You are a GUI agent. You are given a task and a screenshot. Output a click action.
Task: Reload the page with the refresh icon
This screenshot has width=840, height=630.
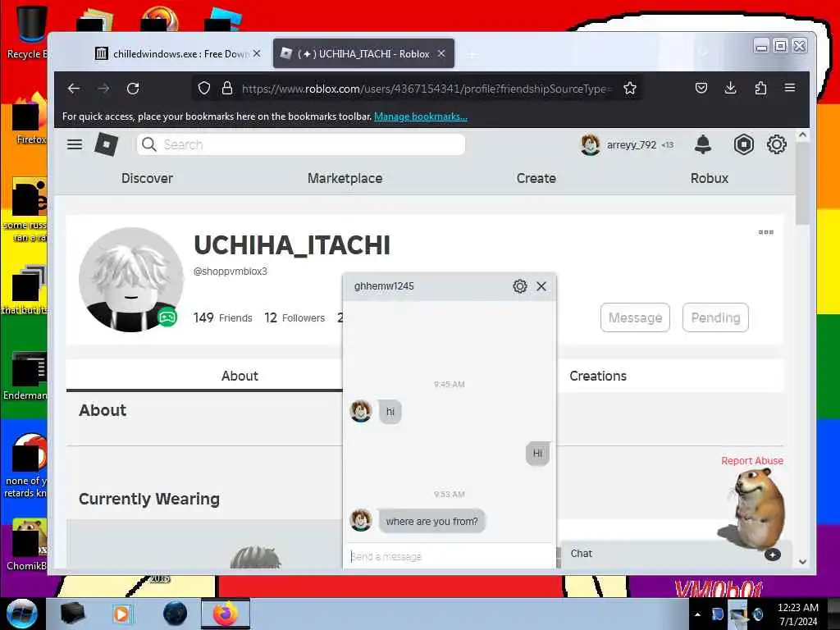pos(133,89)
